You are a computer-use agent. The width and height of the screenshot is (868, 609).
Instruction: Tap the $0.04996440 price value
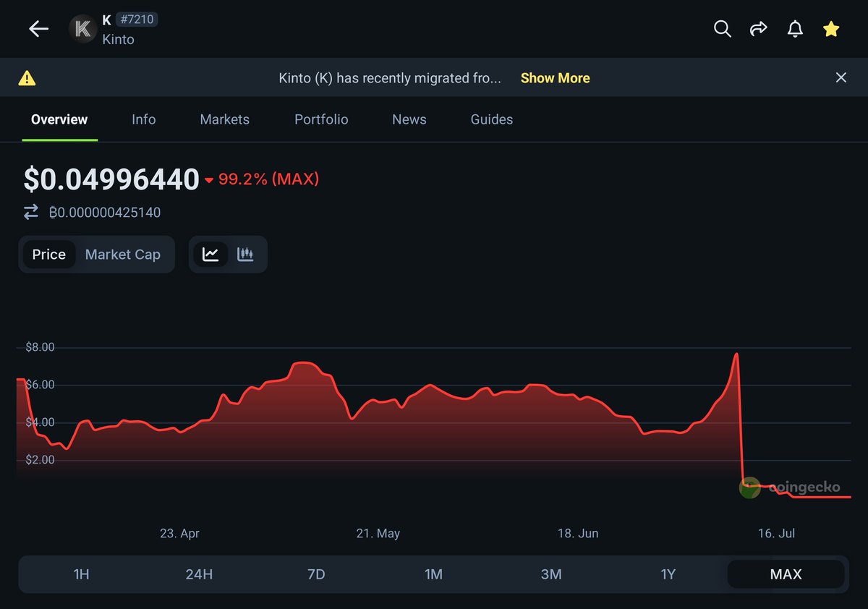tap(111, 179)
